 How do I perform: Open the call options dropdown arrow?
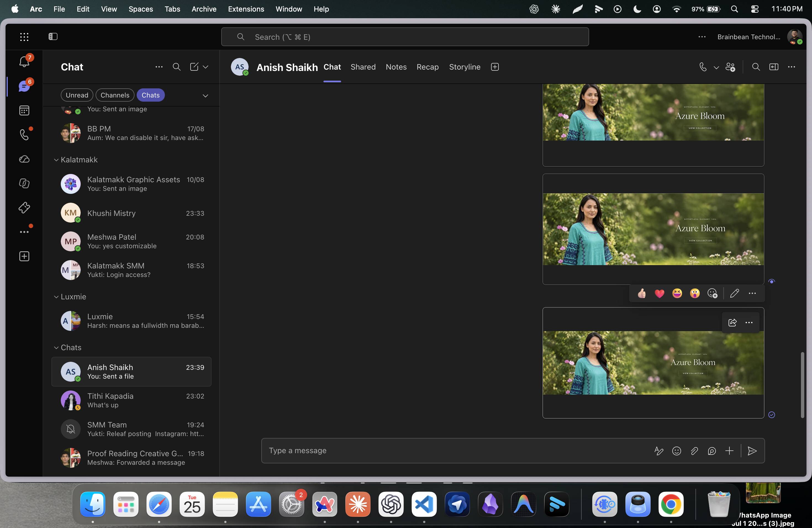pyautogui.click(x=716, y=68)
